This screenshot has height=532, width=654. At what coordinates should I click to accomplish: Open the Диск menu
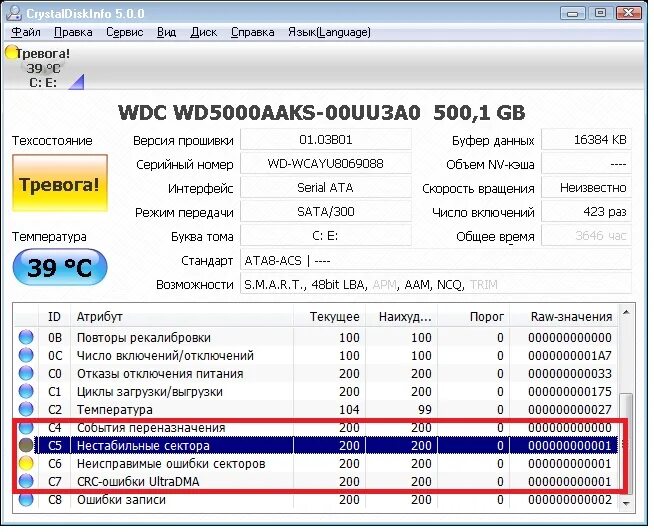203,32
